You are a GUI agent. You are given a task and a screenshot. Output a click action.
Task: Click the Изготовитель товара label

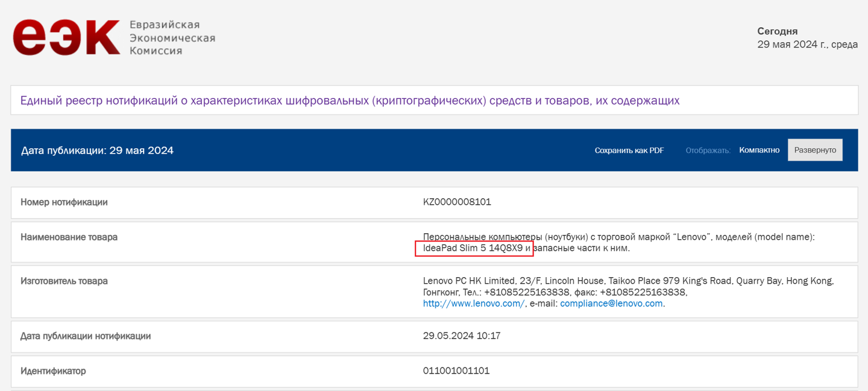pyautogui.click(x=64, y=281)
